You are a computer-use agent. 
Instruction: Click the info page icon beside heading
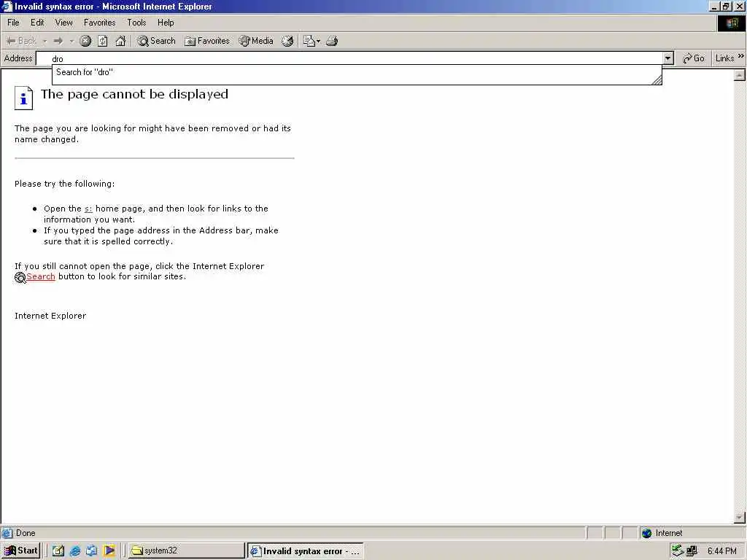pyautogui.click(x=23, y=98)
